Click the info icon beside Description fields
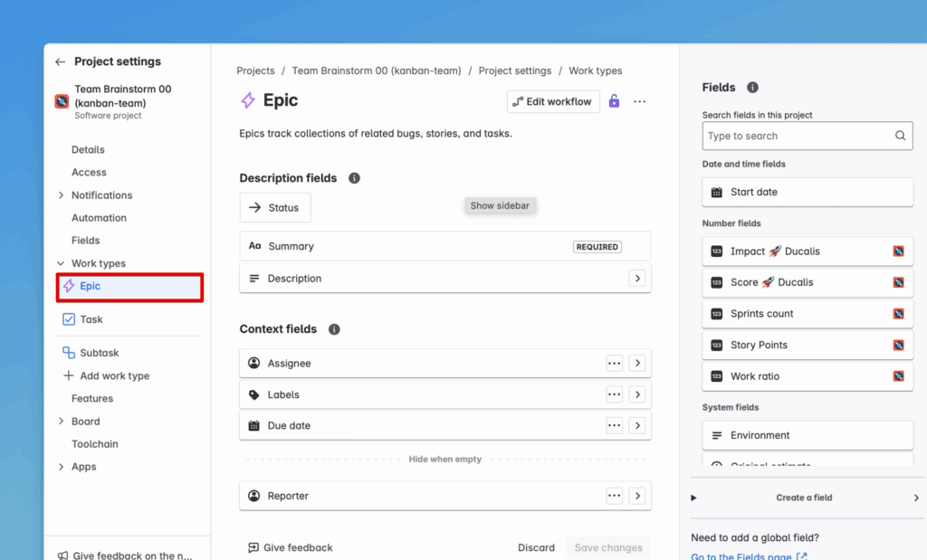 point(354,178)
